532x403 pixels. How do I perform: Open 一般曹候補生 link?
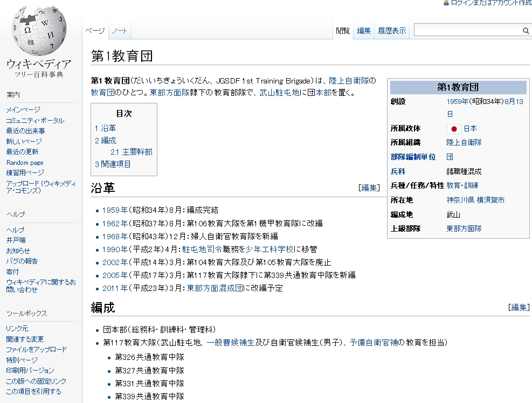click(x=230, y=343)
